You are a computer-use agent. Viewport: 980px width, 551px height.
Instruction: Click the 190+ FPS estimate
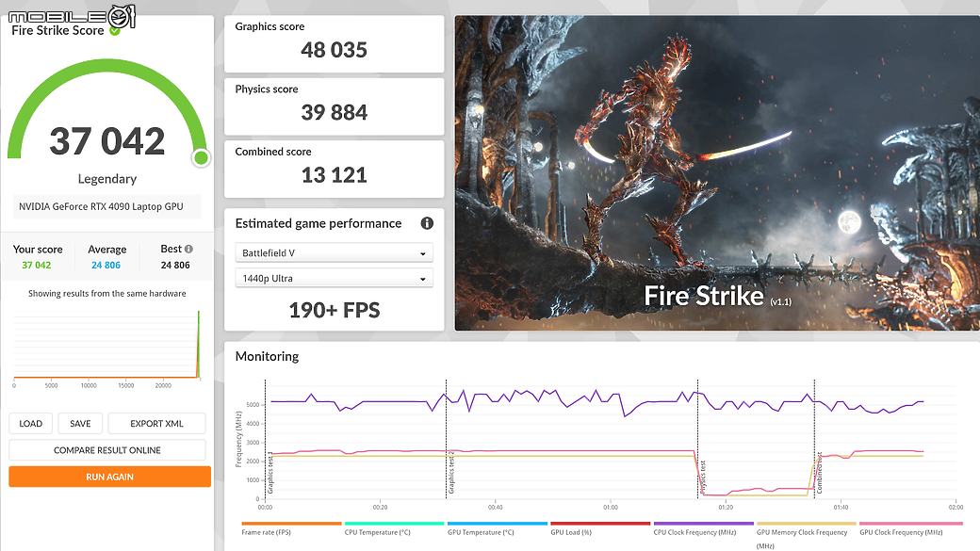[x=334, y=310]
